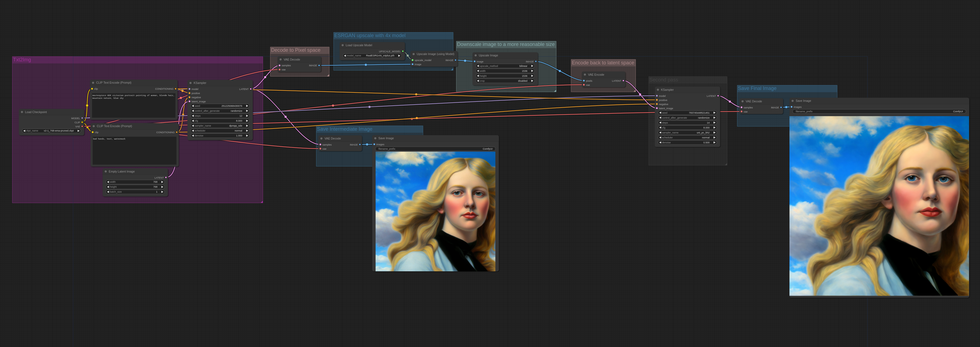Click the collapse dot on the Load Upscale Model node

coord(342,45)
